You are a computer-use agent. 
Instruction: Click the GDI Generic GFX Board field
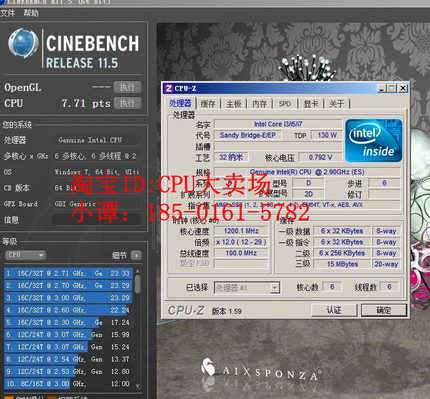point(96,204)
